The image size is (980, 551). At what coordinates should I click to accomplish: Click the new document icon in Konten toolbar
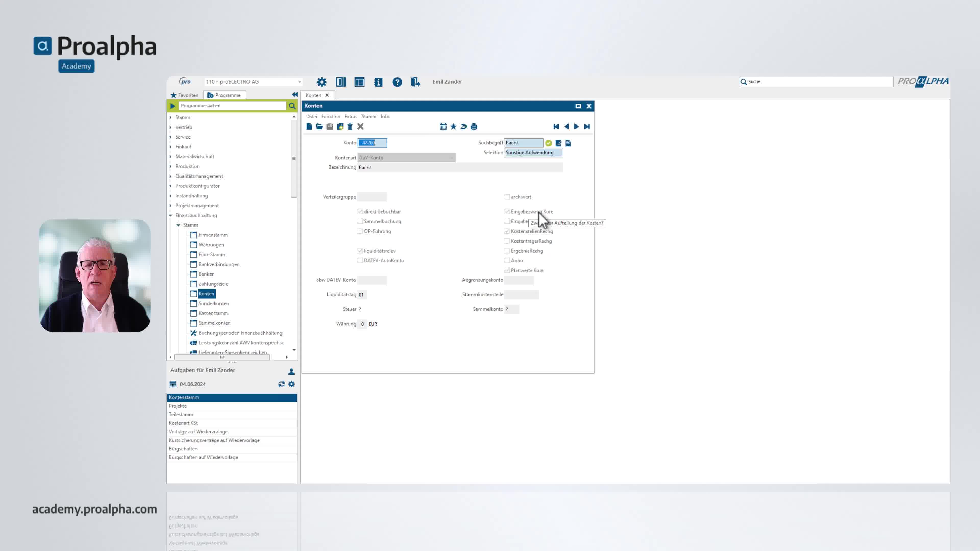(309, 127)
